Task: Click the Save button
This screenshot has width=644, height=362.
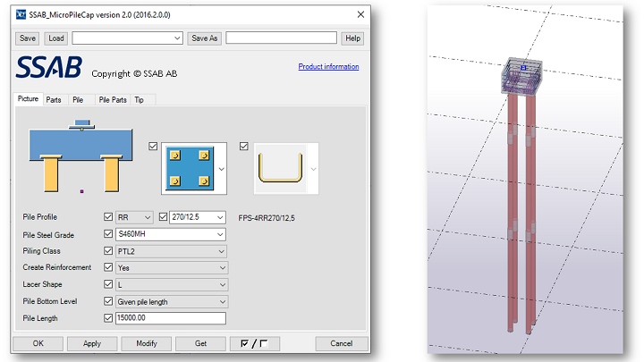Action: tap(28, 38)
